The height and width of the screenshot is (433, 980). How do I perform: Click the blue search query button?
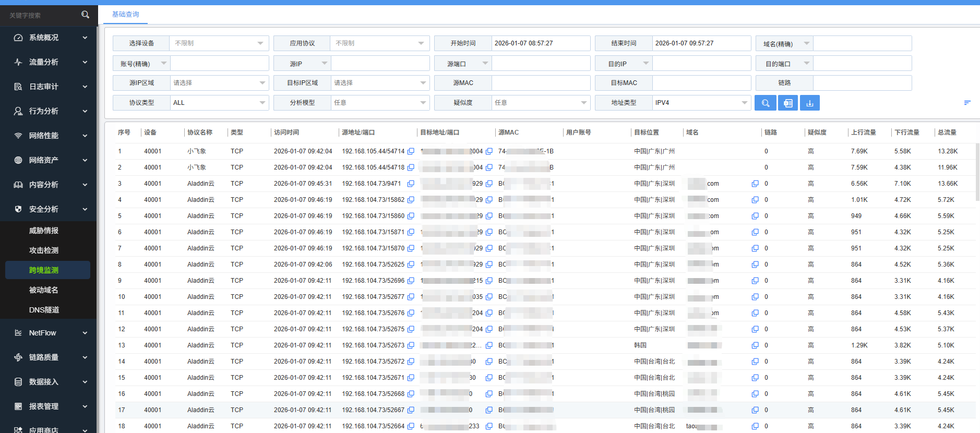[765, 103]
